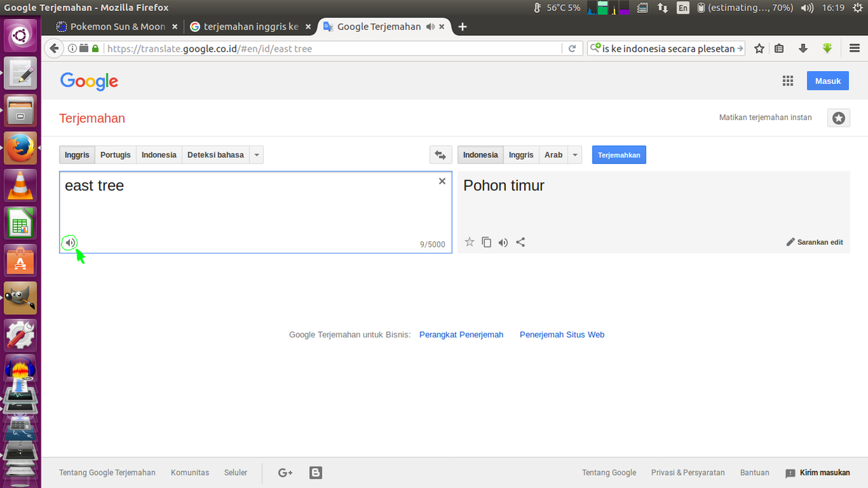
Task: Open Ubuntu Dash from the launcher
Action: (x=20, y=35)
